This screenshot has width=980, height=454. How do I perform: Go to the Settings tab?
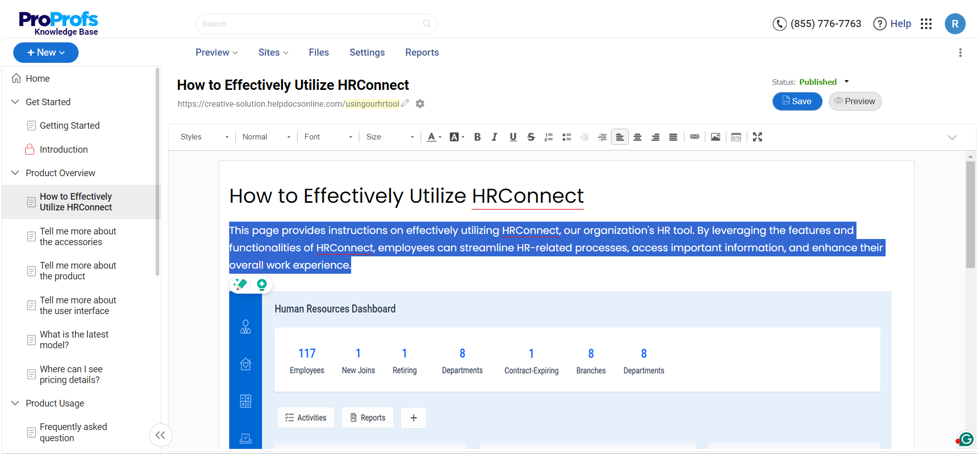tap(367, 53)
